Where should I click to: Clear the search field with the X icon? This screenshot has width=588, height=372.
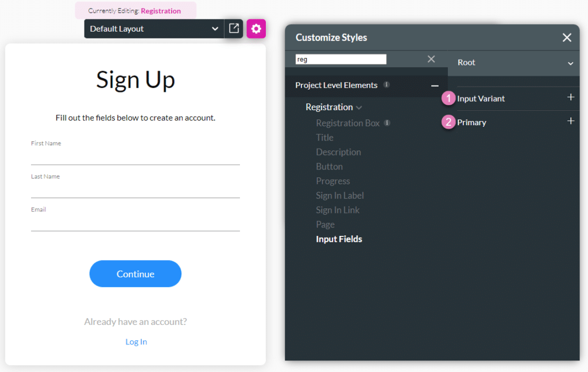click(x=431, y=59)
